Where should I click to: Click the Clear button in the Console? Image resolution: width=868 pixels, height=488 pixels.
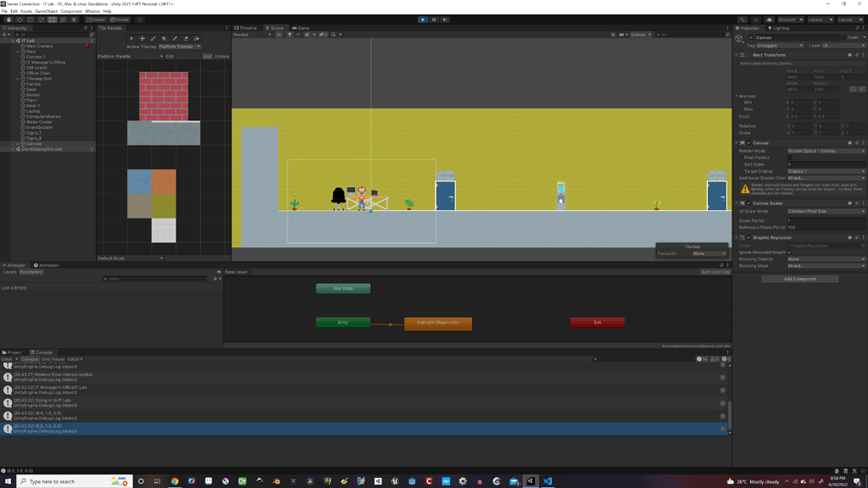tap(7, 359)
